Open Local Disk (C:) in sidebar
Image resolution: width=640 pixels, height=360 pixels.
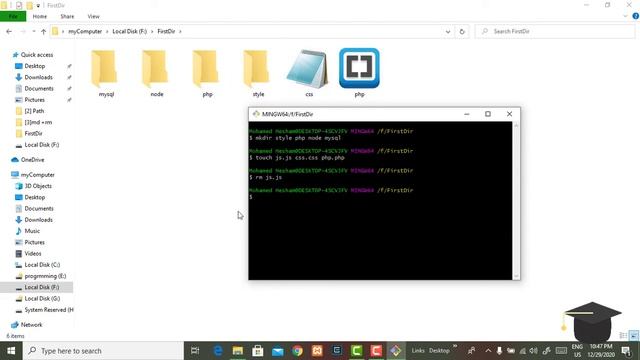click(x=42, y=265)
